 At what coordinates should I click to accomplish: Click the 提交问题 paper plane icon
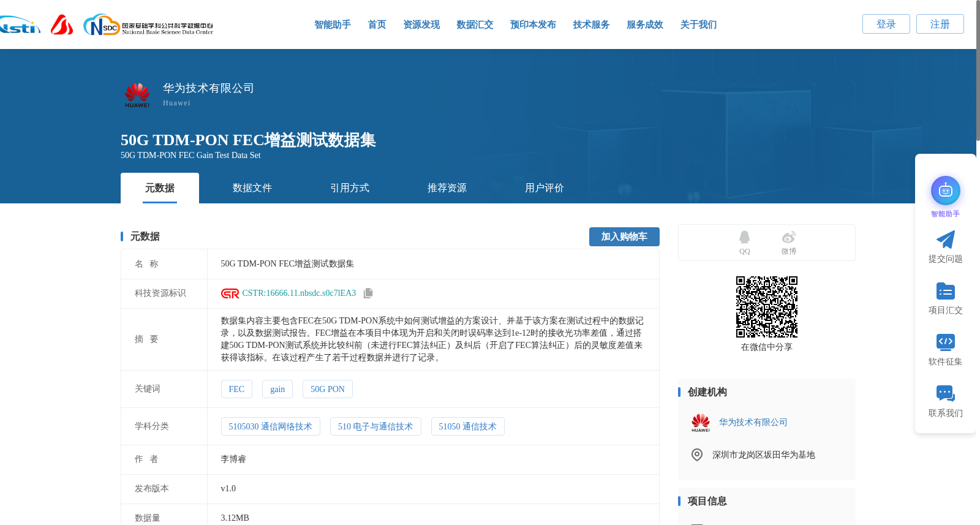click(x=945, y=240)
